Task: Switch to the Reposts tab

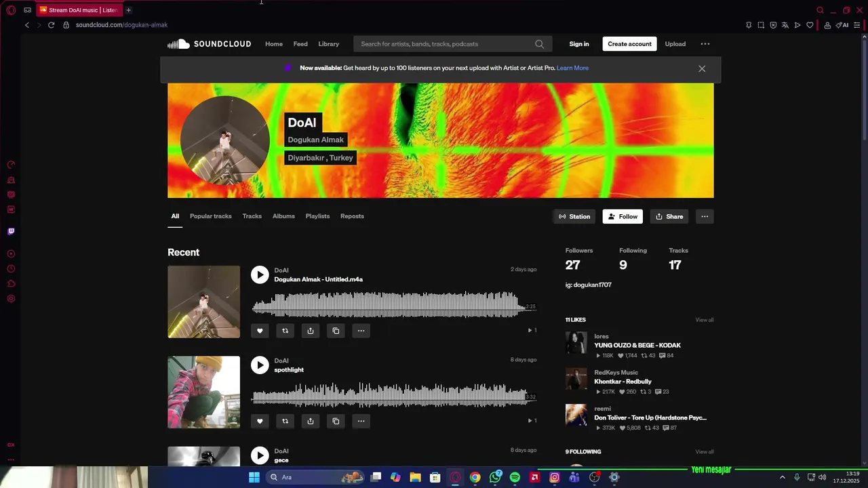Action: 352,216
